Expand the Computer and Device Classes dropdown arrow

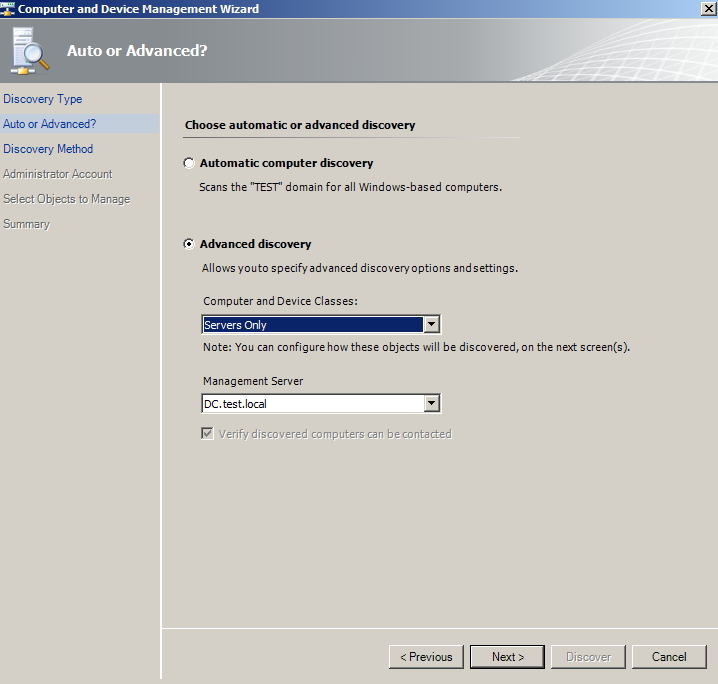pyautogui.click(x=431, y=325)
